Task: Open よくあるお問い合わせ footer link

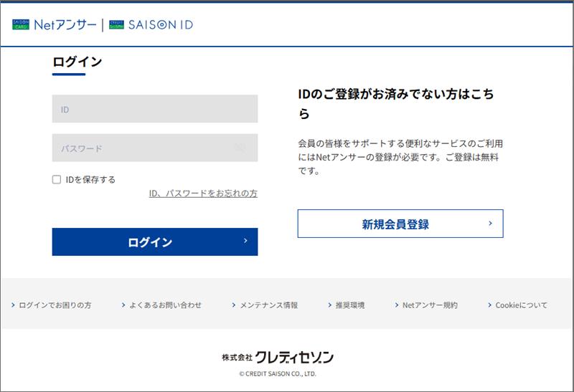Action: click(x=161, y=305)
